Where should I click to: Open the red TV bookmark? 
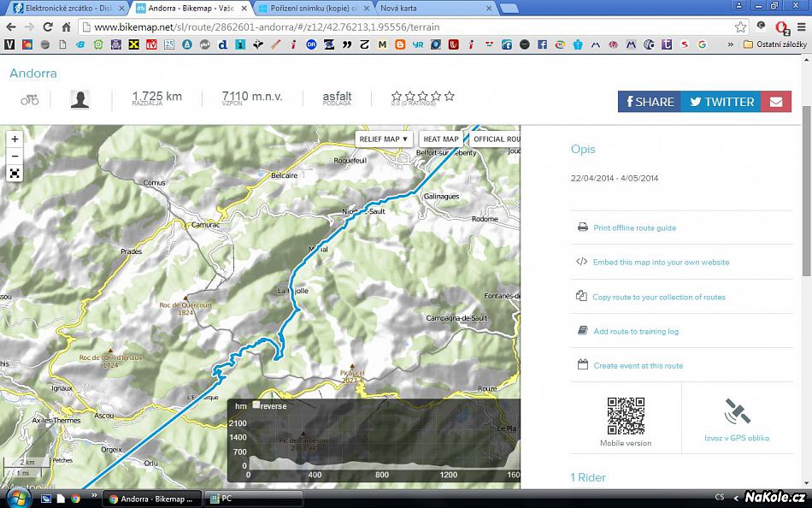[151, 44]
